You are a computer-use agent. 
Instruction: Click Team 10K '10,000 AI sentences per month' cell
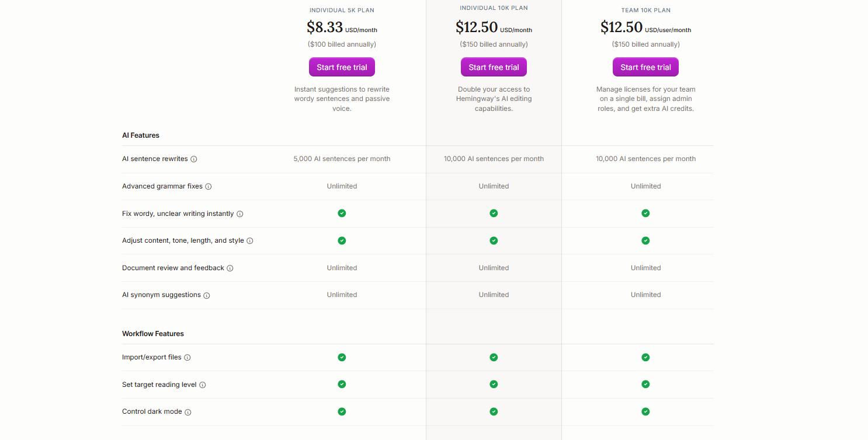point(645,159)
